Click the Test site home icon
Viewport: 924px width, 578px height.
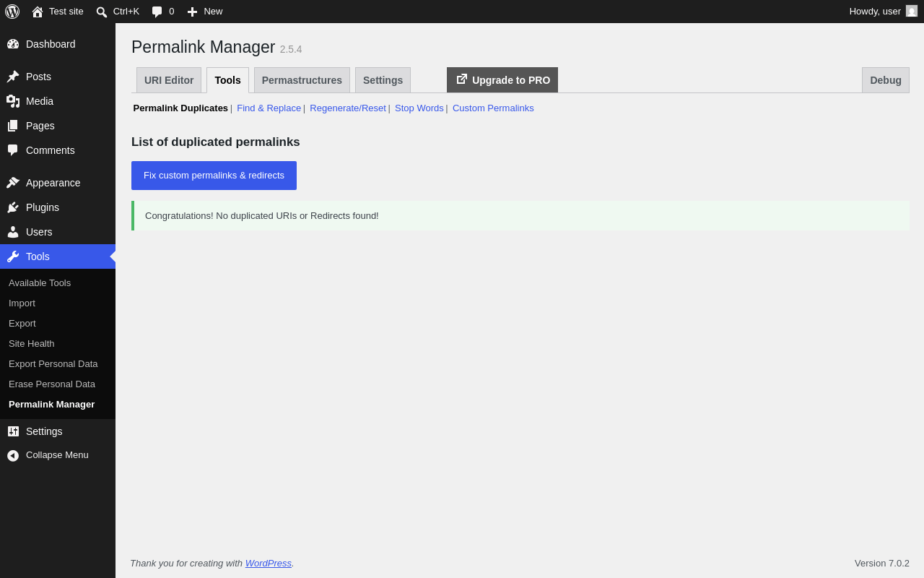(38, 12)
